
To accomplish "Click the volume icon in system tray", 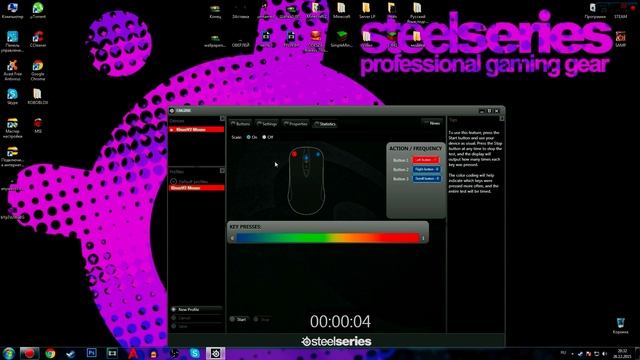I will click(x=604, y=353).
